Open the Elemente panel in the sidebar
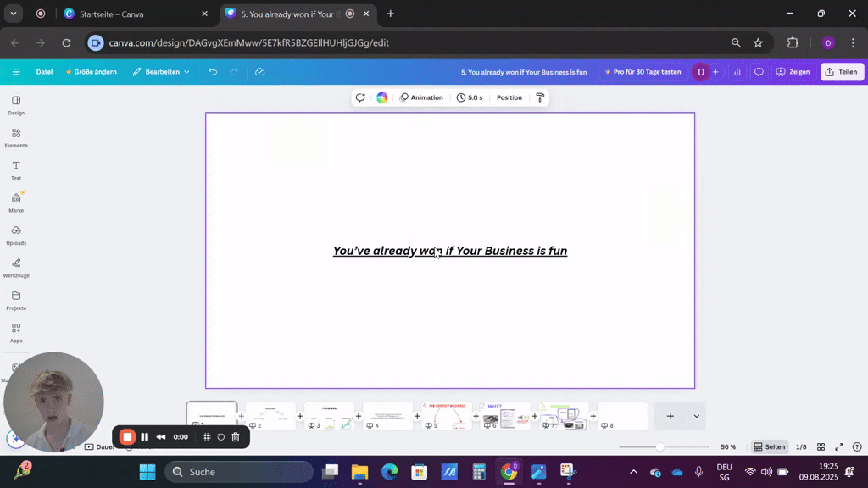Viewport: 868px width, 488px height. click(15, 138)
